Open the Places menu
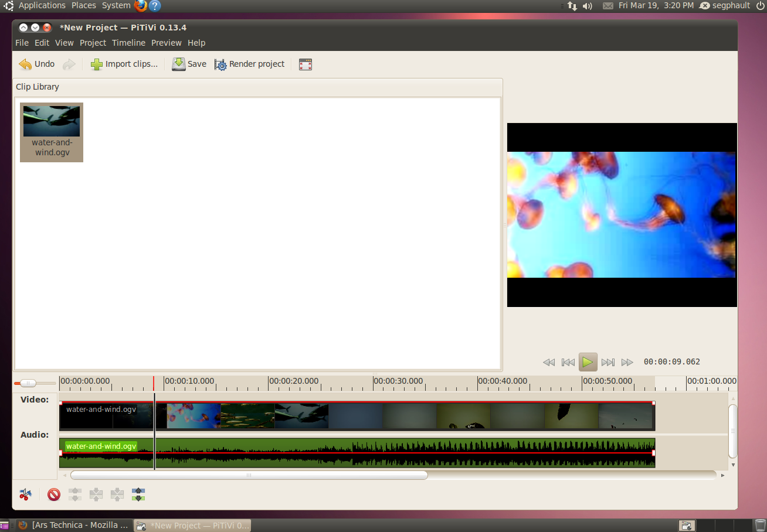767x532 pixels. coord(84,5)
